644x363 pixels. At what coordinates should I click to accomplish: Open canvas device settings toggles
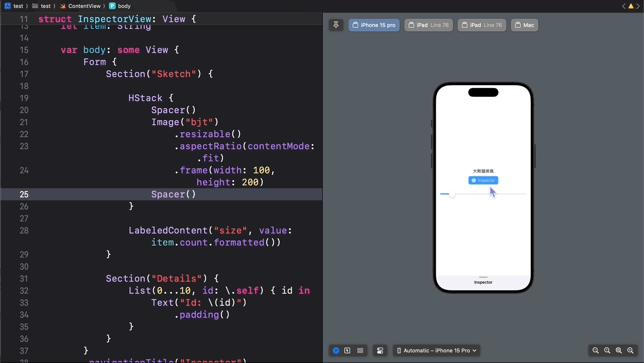pos(380,350)
